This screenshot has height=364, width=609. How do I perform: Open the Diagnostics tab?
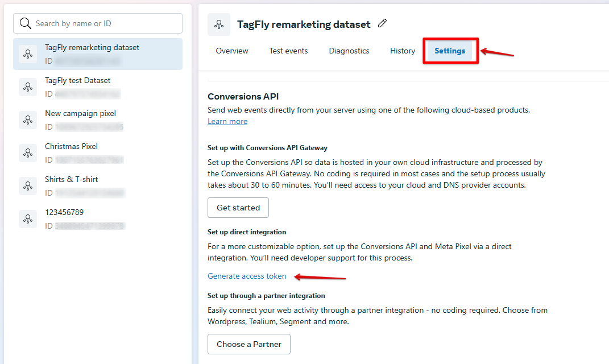coord(349,51)
